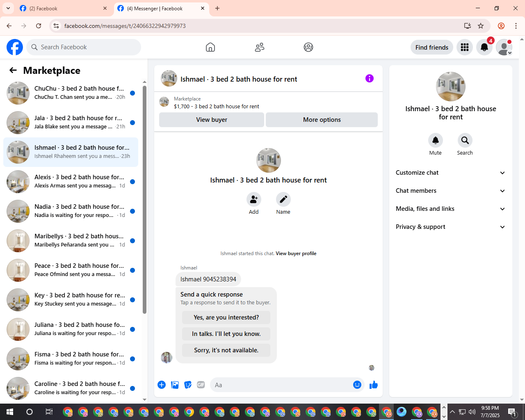525x420 pixels.
Task: Send quick response "Yes, are you interested?"
Action: (226, 317)
